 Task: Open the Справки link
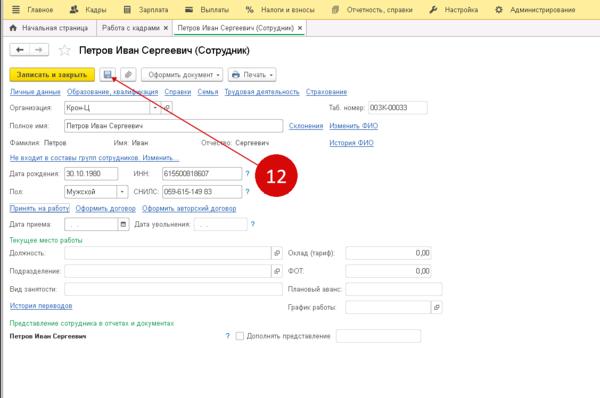[178, 92]
